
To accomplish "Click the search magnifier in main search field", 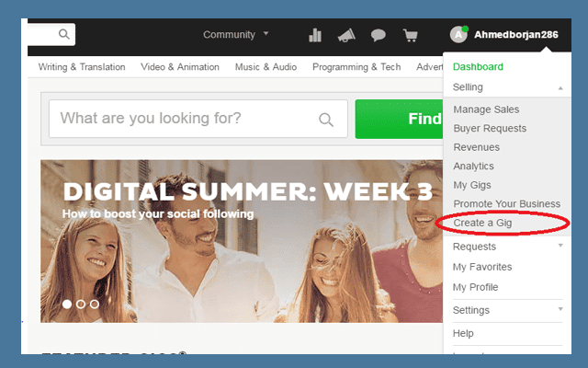I will click(326, 120).
